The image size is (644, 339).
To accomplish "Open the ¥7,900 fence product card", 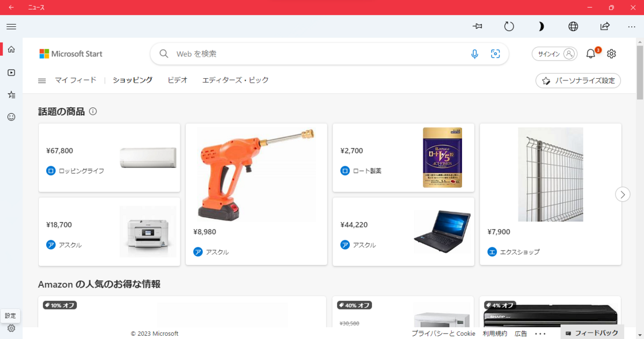I will (x=551, y=194).
